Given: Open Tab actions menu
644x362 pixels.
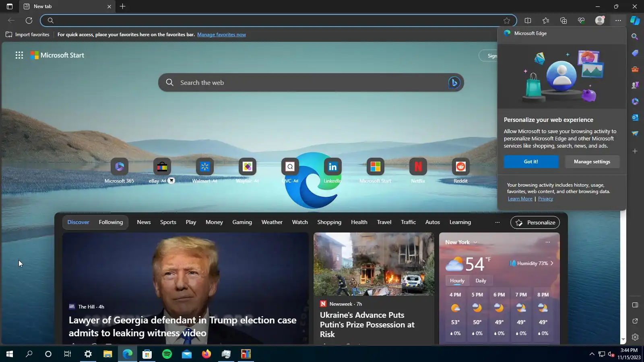Looking at the screenshot, I should (x=10, y=6).
